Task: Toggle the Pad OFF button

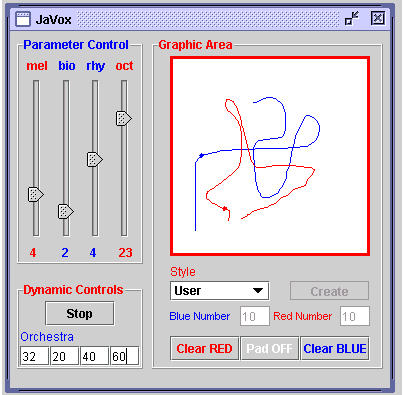Action: pos(269,348)
